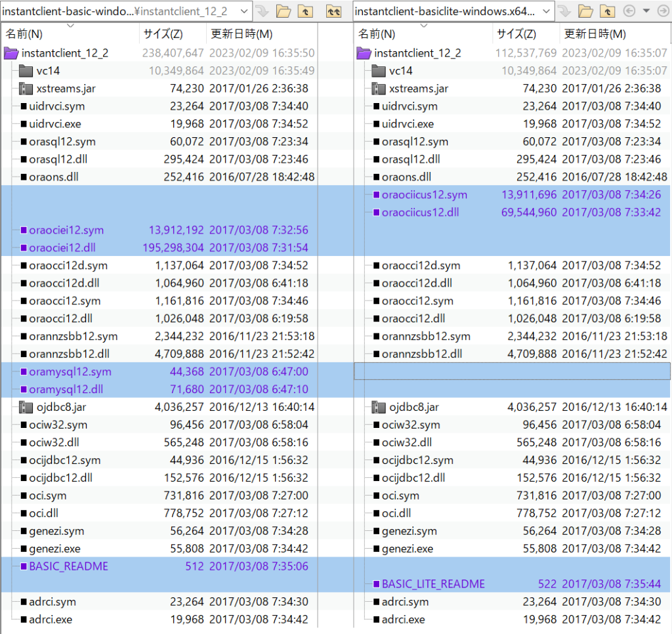672x634 pixels.
Task: Click the right pane parent folder icon
Action: (608, 11)
